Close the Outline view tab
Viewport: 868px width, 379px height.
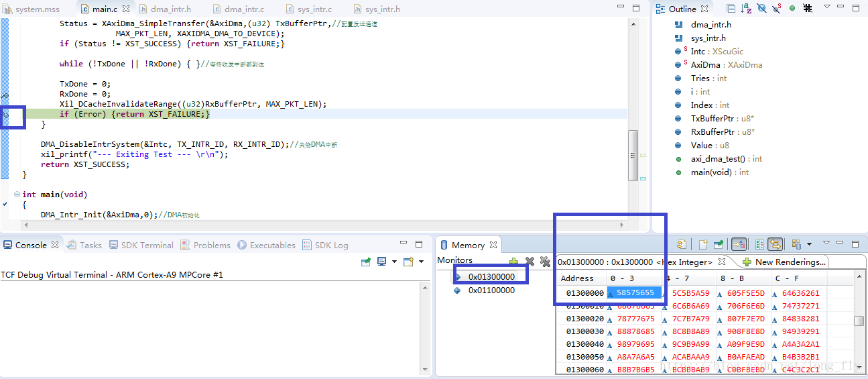point(704,9)
